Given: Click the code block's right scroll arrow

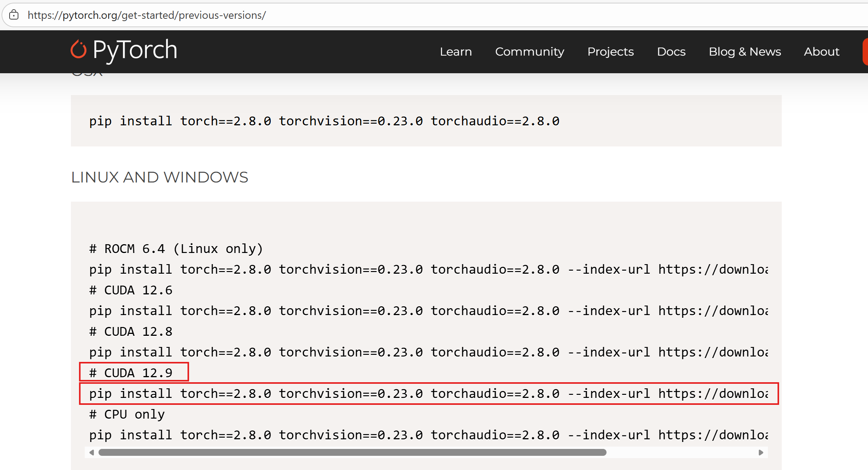Looking at the screenshot, I should 761,452.
